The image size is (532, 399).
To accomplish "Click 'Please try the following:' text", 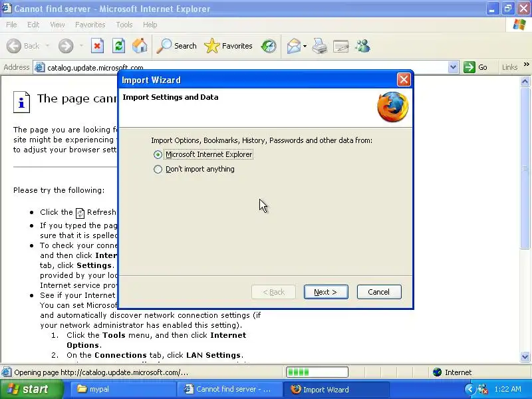I will pos(59,190).
